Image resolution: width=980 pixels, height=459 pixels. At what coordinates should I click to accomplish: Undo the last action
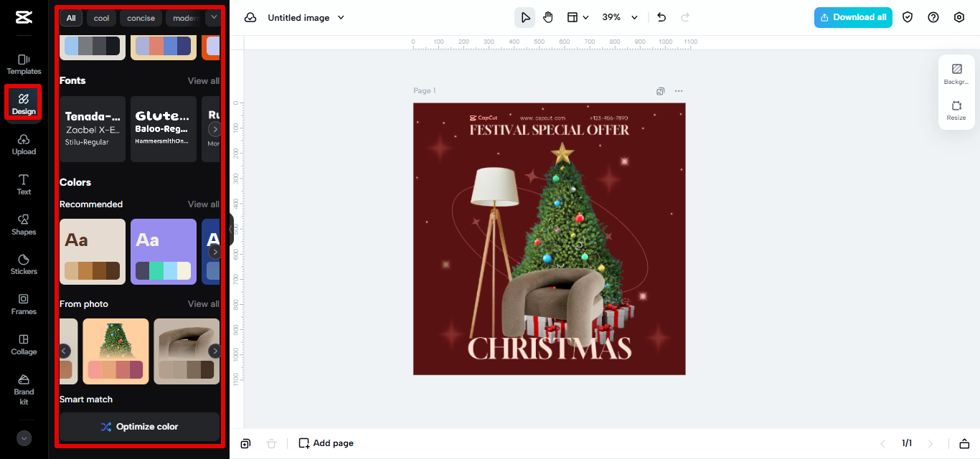[661, 17]
